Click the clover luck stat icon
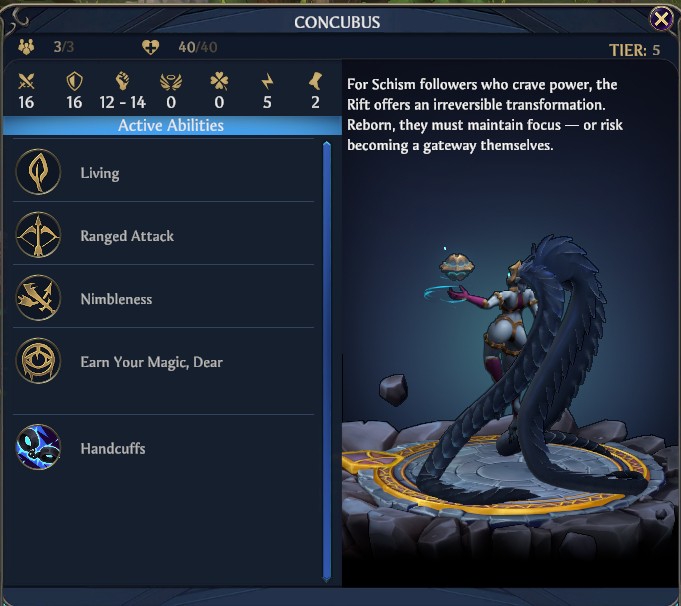 pos(219,81)
